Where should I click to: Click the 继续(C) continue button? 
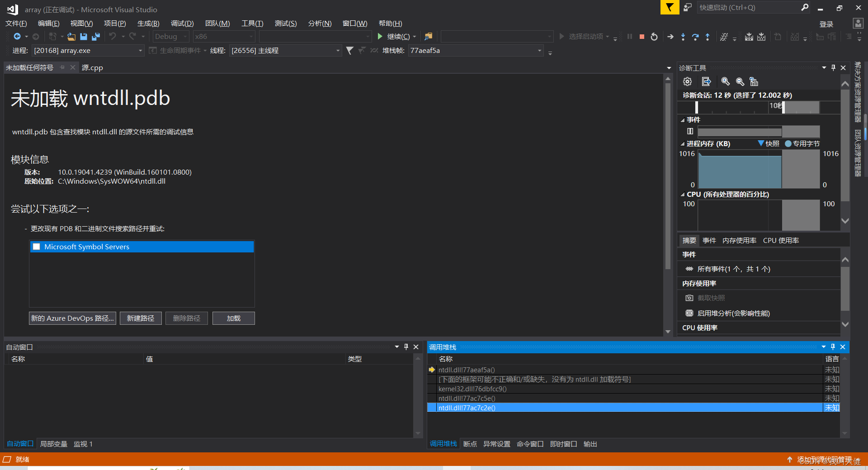pyautogui.click(x=393, y=37)
